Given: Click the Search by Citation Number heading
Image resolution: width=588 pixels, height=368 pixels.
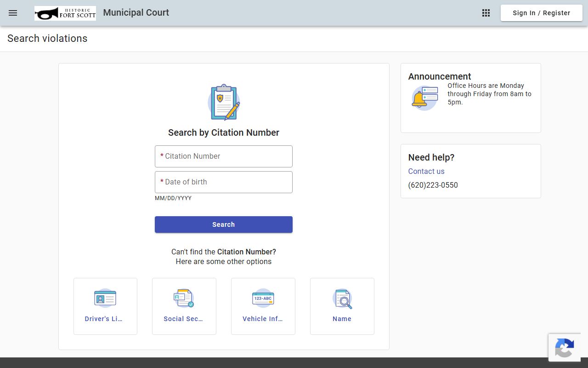Looking at the screenshot, I should coord(224,132).
